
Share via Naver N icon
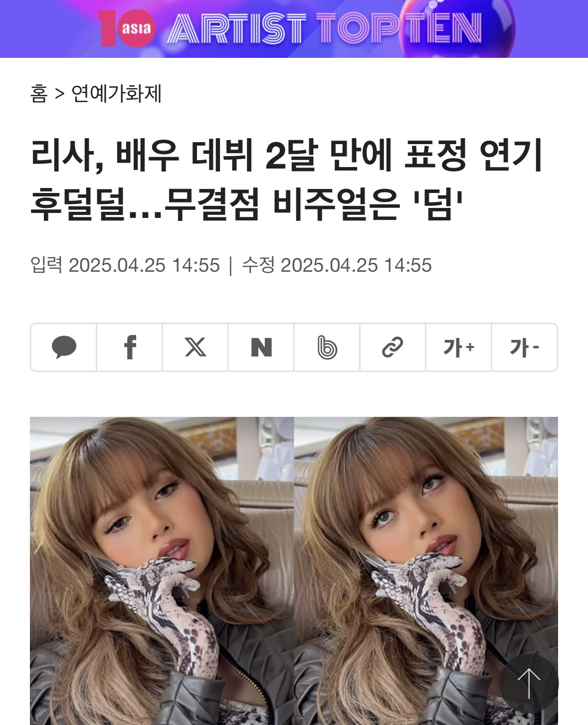[261, 348]
